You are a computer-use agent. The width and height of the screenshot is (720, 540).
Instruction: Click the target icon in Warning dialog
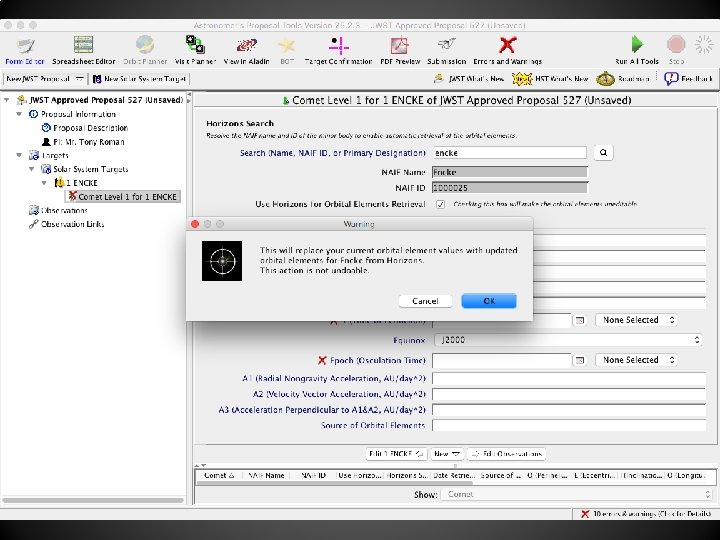click(222, 261)
